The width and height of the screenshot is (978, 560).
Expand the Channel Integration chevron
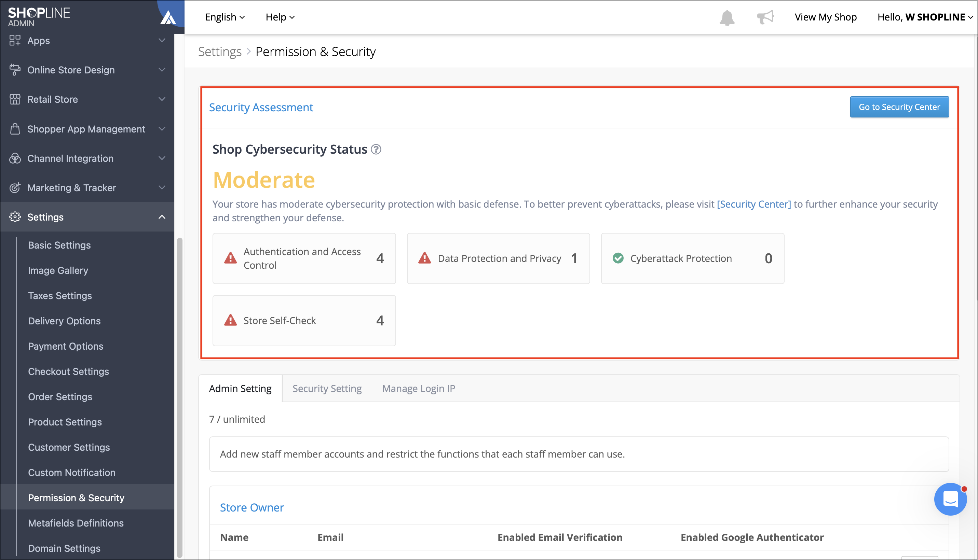pos(162,158)
